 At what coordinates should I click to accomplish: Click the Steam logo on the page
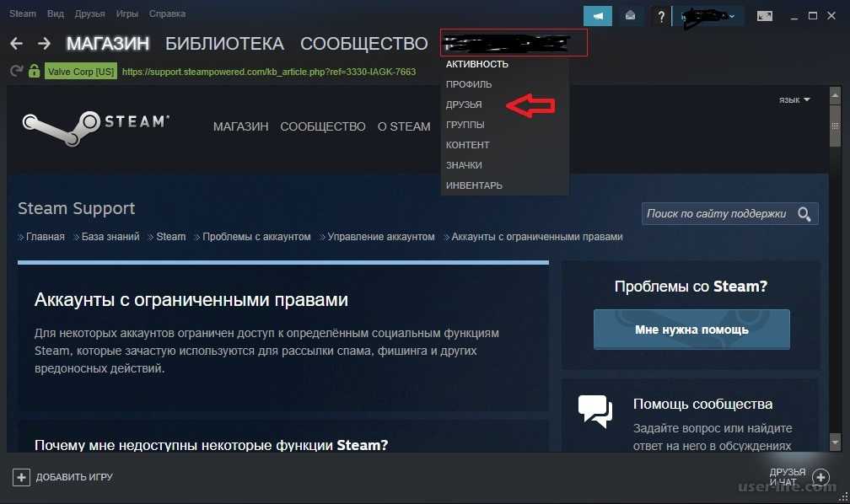[x=96, y=128]
